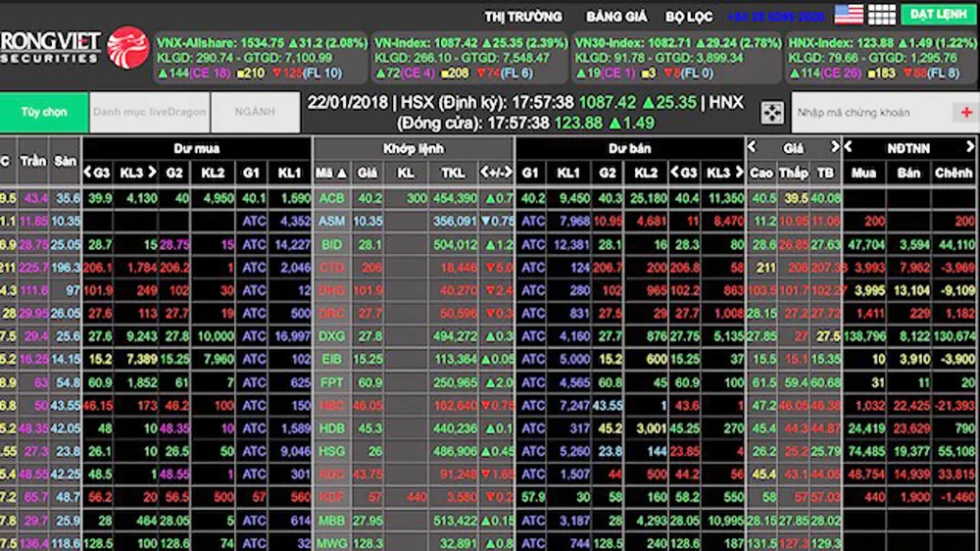Open the BỘ LỌC filter menu
The image size is (980, 551).
(x=689, y=17)
